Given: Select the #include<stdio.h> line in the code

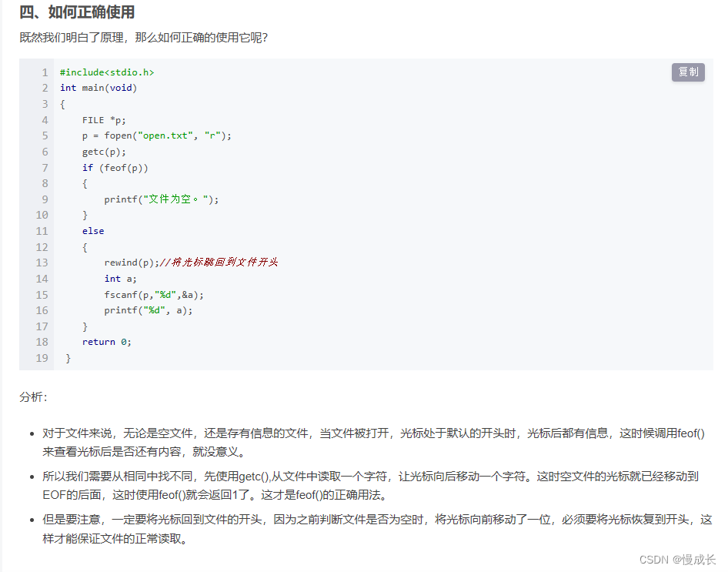Looking at the screenshot, I should pyautogui.click(x=106, y=72).
